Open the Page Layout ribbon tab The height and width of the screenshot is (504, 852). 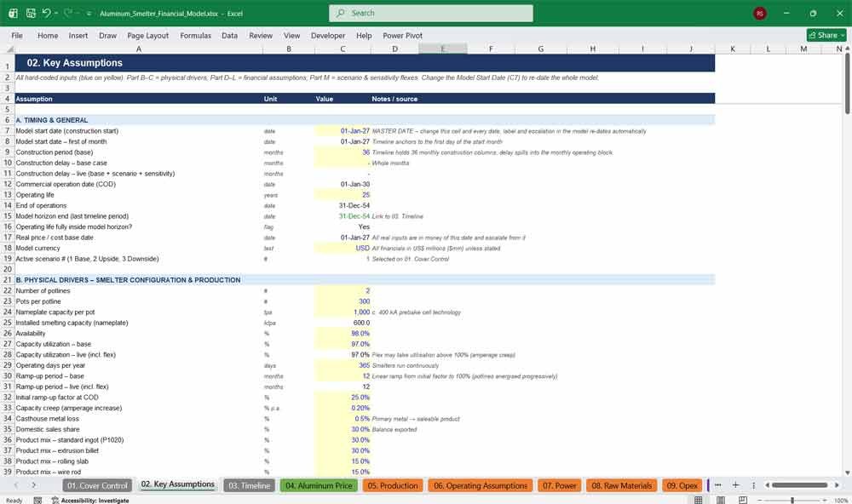point(147,35)
